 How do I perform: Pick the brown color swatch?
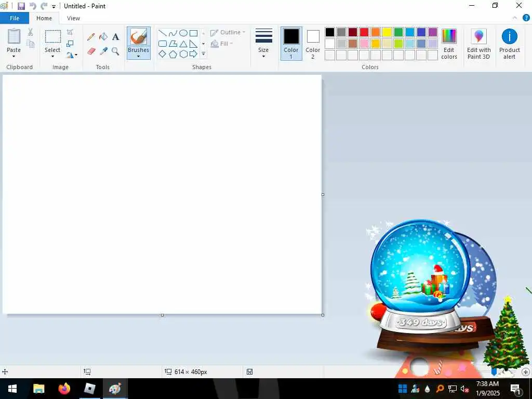pyautogui.click(x=353, y=44)
